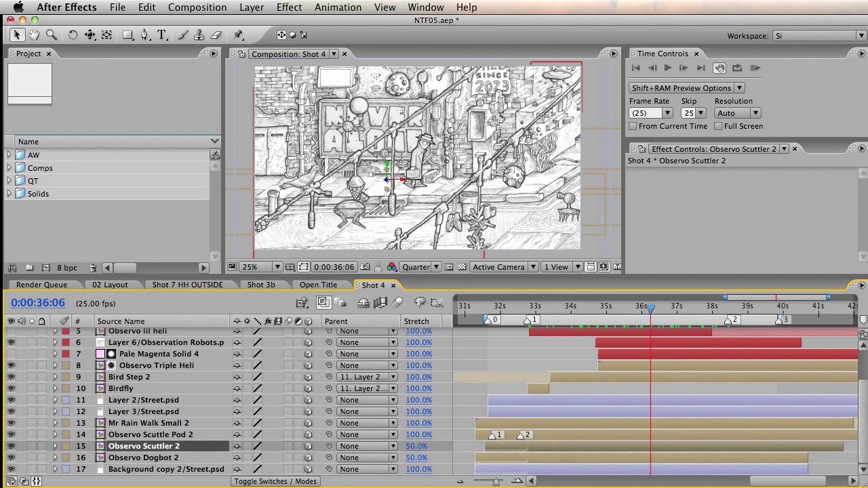Select the Orbit Camera tool
868x488 pixels.
(90, 35)
